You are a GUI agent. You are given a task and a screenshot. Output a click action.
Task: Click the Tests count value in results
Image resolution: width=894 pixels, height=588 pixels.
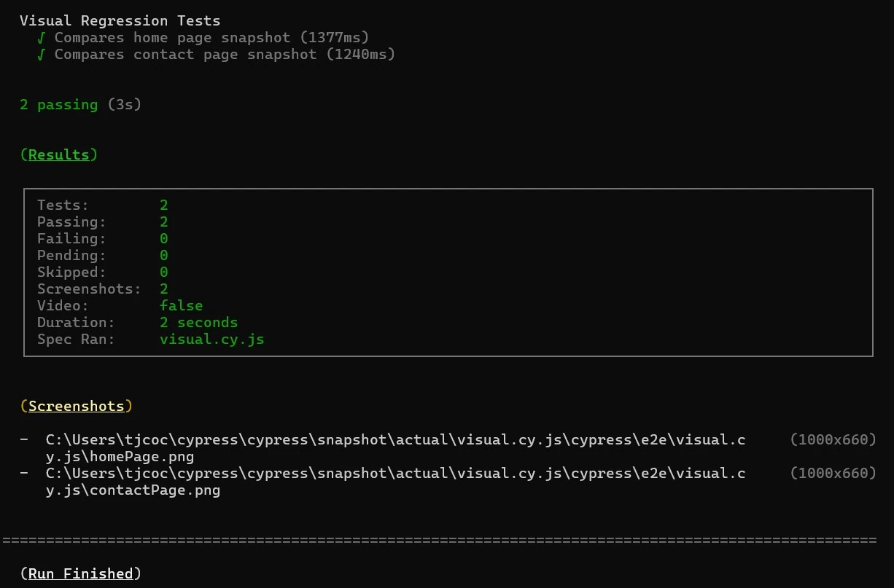point(164,205)
